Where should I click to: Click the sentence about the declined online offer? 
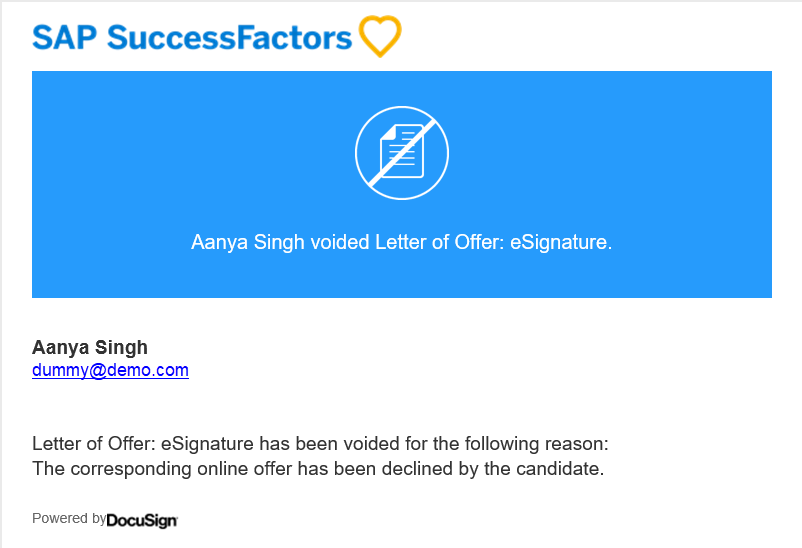318,469
